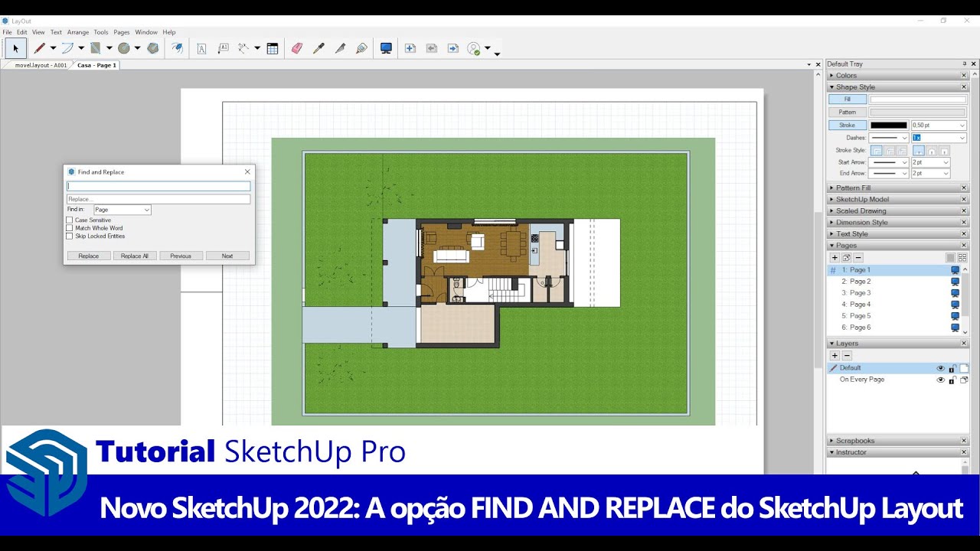Toggle the Fill button
The width and height of the screenshot is (980, 551).
848,99
